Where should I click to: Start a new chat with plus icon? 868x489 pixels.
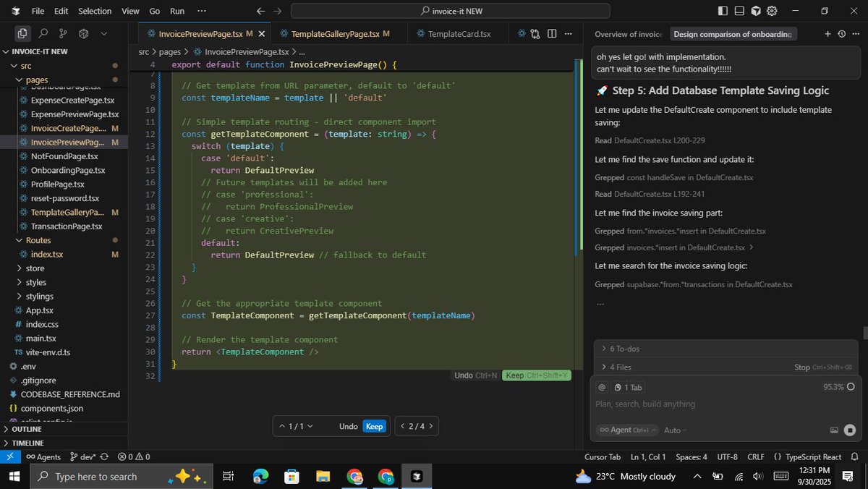(x=827, y=34)
